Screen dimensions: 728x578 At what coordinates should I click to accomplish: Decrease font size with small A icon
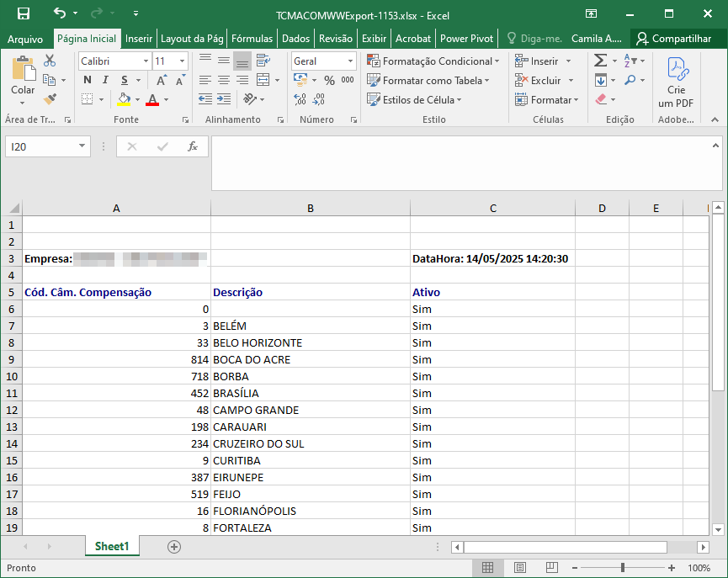[180, 80]
